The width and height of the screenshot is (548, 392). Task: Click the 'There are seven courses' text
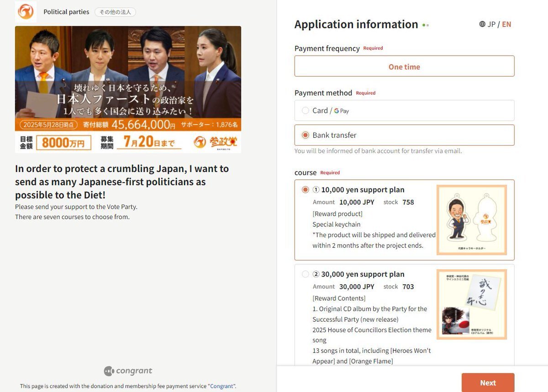coord(72,217)
